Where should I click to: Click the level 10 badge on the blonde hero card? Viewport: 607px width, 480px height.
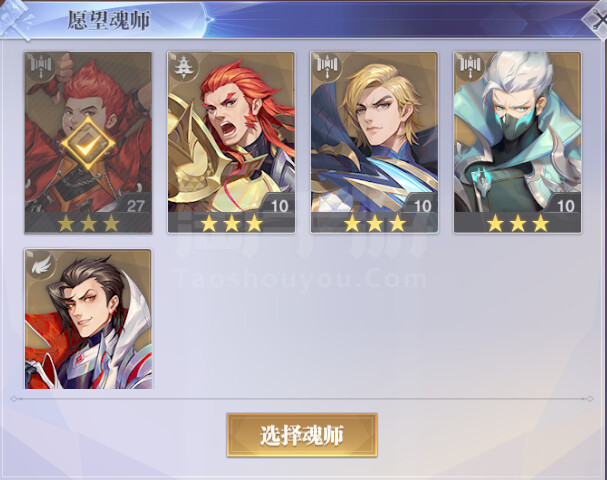(422, 205)
